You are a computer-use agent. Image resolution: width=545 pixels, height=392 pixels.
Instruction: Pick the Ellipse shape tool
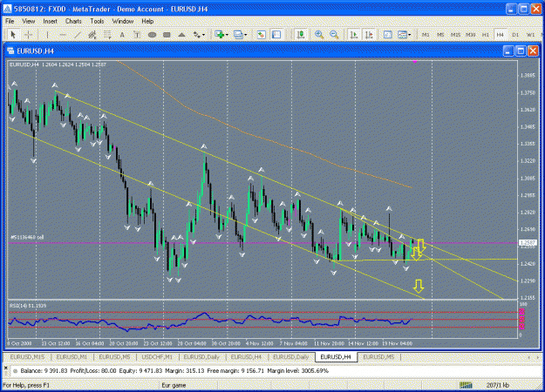pos(152,34)
